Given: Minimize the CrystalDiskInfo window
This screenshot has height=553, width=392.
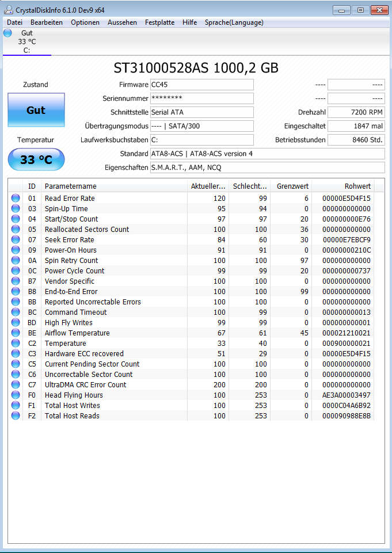Looking at the screenshot, I should [341, 10].
